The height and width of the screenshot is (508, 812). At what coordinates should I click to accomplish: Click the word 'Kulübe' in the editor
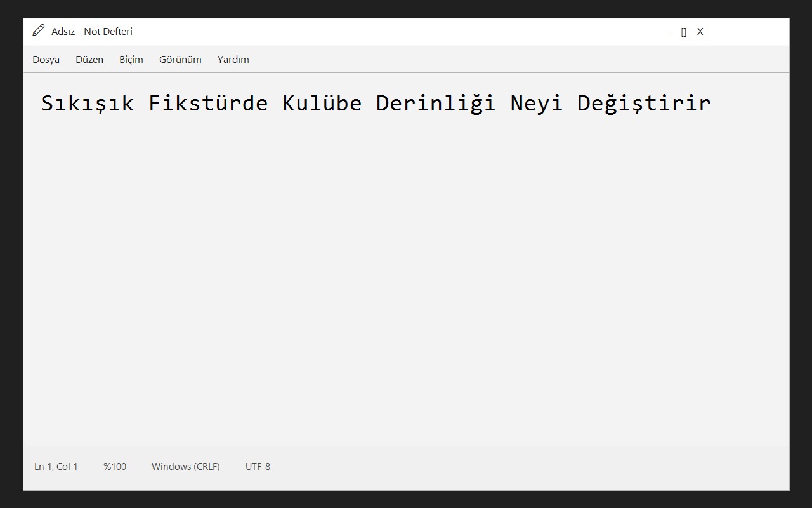(322, 103)
